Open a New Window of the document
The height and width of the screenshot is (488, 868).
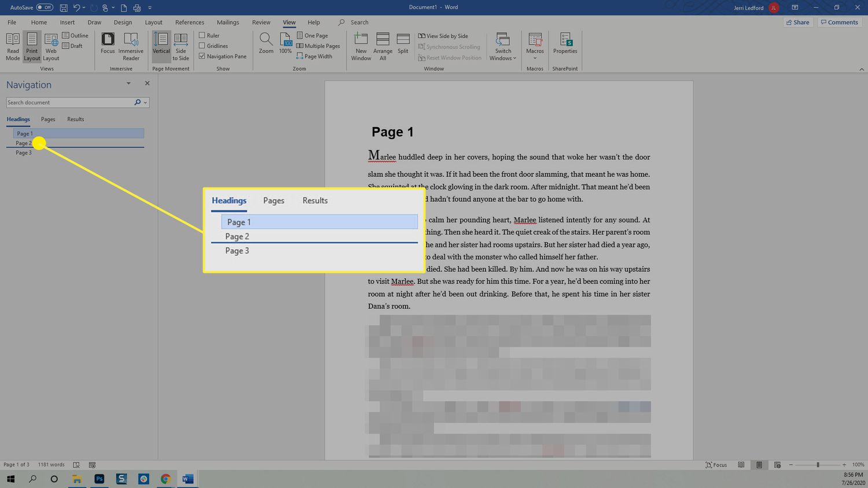pyautogui.click(x=361, y=45)
